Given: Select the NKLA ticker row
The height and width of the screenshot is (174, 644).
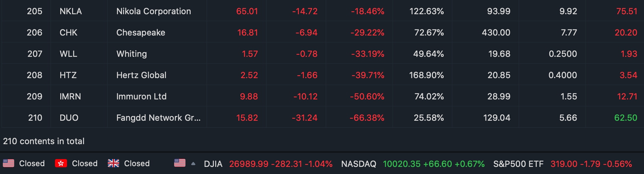Looking at the screenshot, I should pyautogui.click(x=71, y=11).
